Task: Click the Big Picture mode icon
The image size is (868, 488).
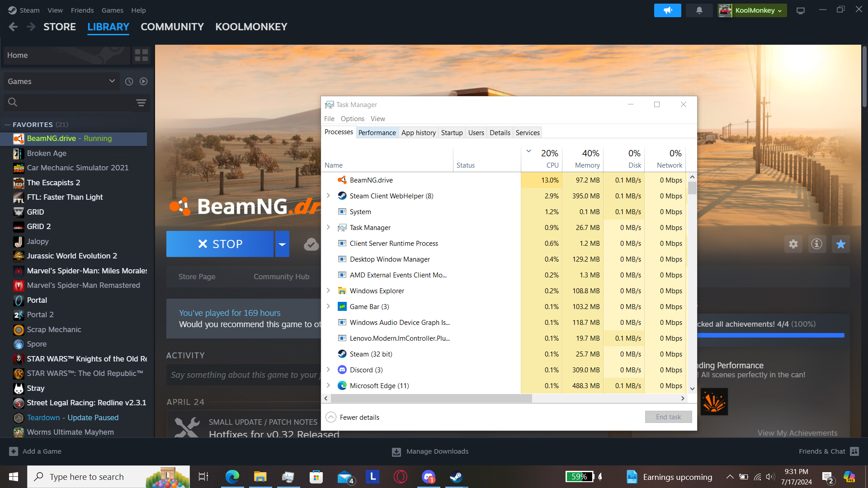Action: (x=800, y=10)
